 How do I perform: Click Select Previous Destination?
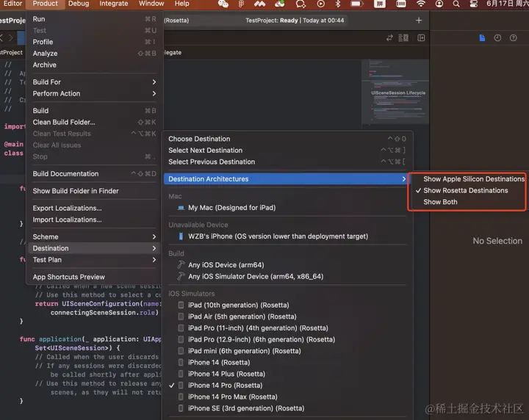tap(287, 162)
